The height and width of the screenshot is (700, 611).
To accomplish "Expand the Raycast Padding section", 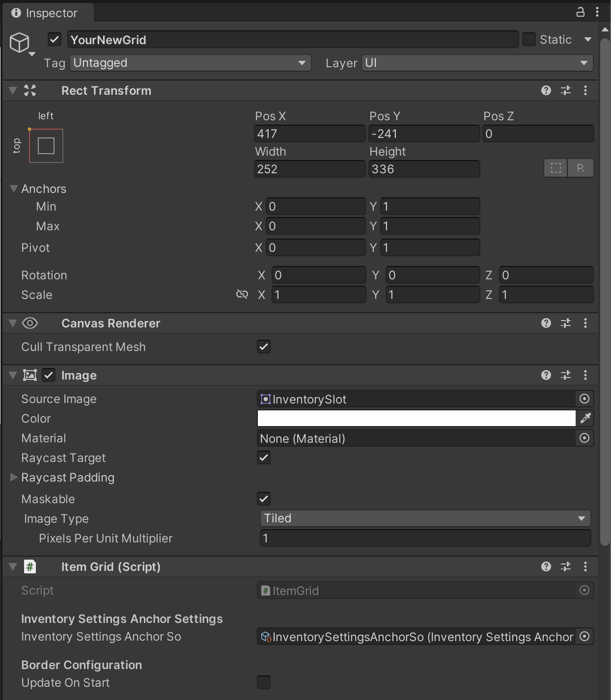I will point(13,477).
